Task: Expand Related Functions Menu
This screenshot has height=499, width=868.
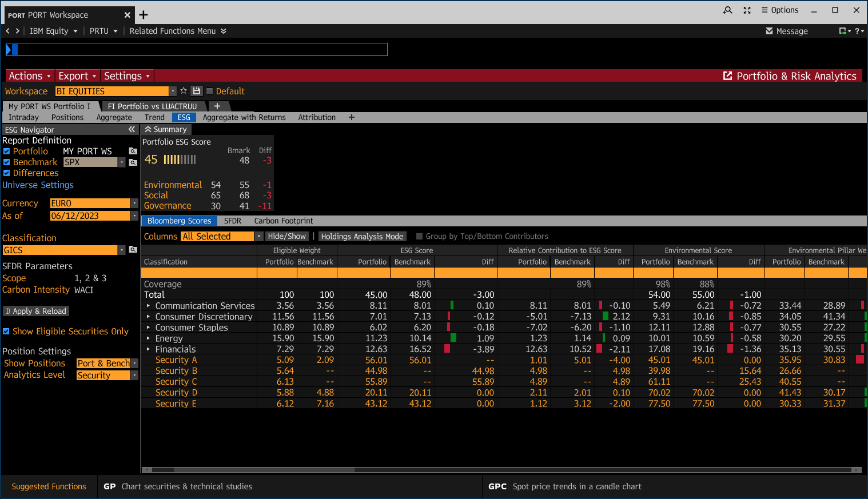Action: click(178, 31)
